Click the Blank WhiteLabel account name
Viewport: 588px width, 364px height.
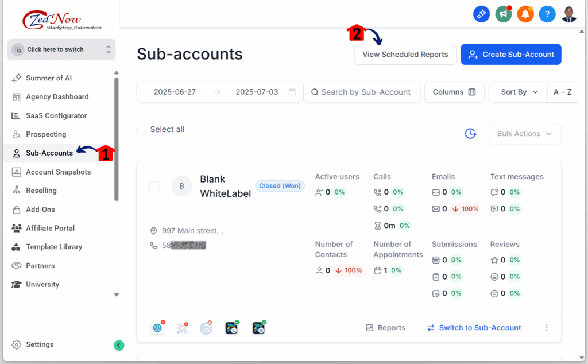(x=225, y=187)
